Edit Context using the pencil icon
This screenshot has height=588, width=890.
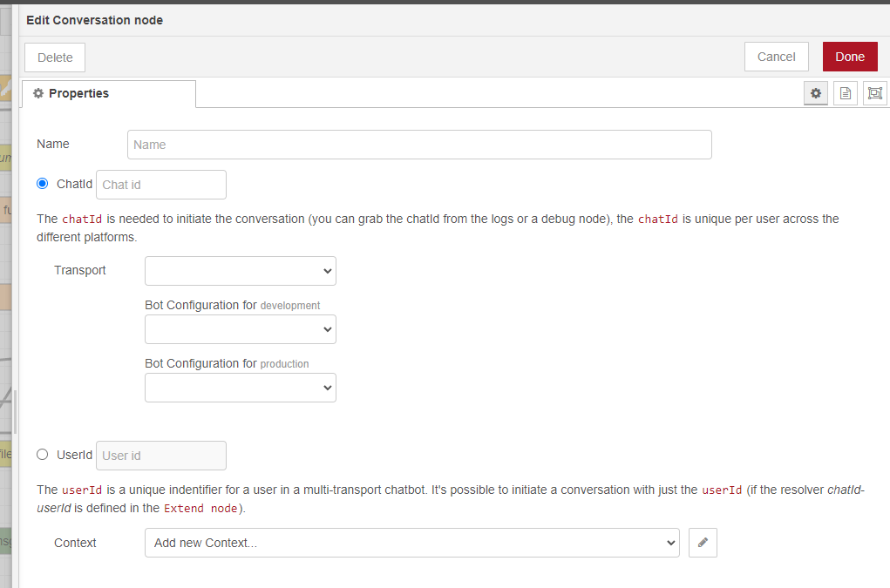703,542
